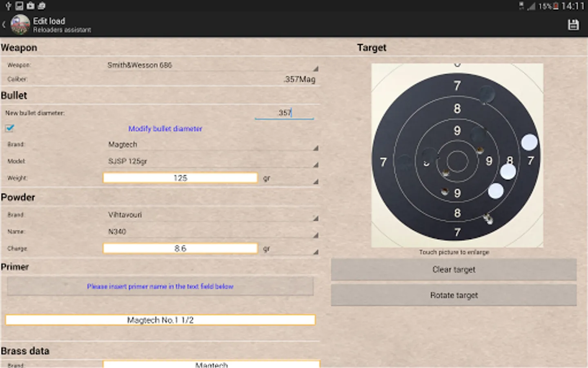Expand the powder Name dropdown N340

click(211, 231)
